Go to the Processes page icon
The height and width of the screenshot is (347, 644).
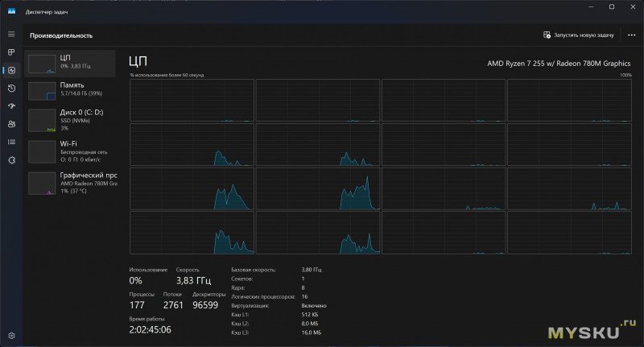11,52
